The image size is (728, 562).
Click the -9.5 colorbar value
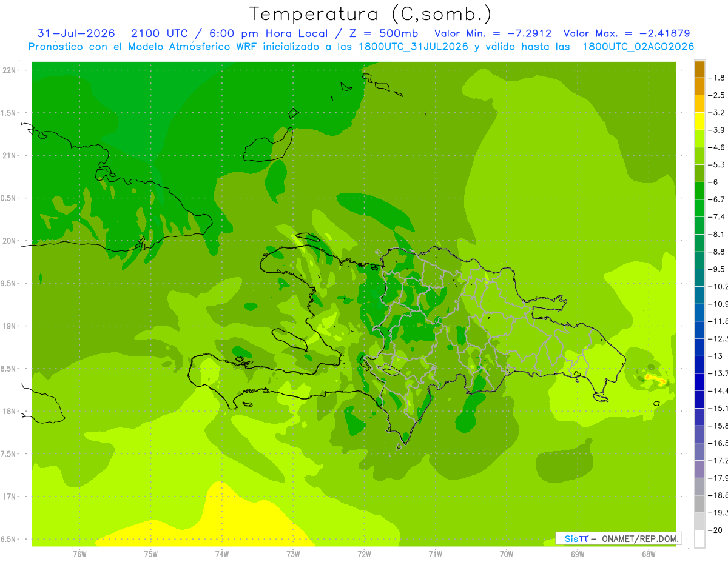[716, 269]
